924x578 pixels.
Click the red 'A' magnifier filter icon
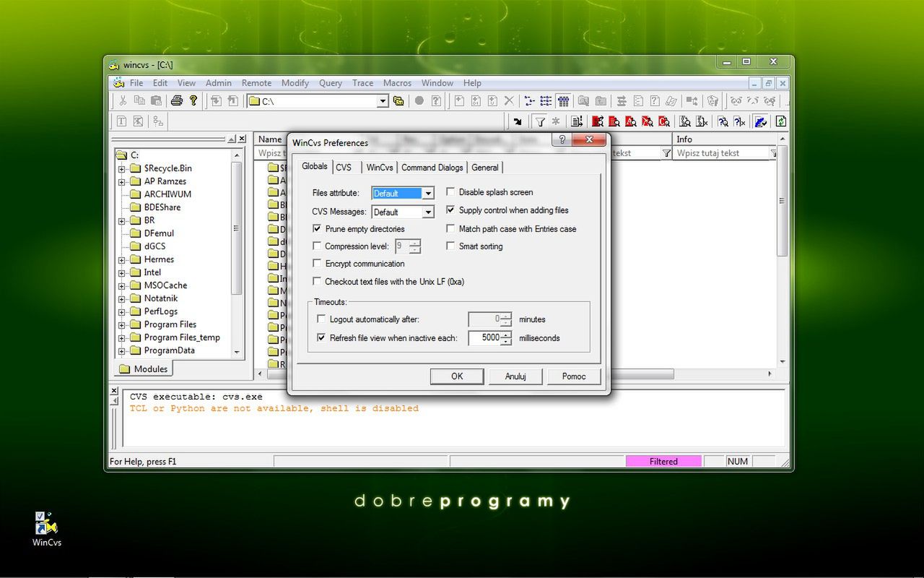point(632,121)
